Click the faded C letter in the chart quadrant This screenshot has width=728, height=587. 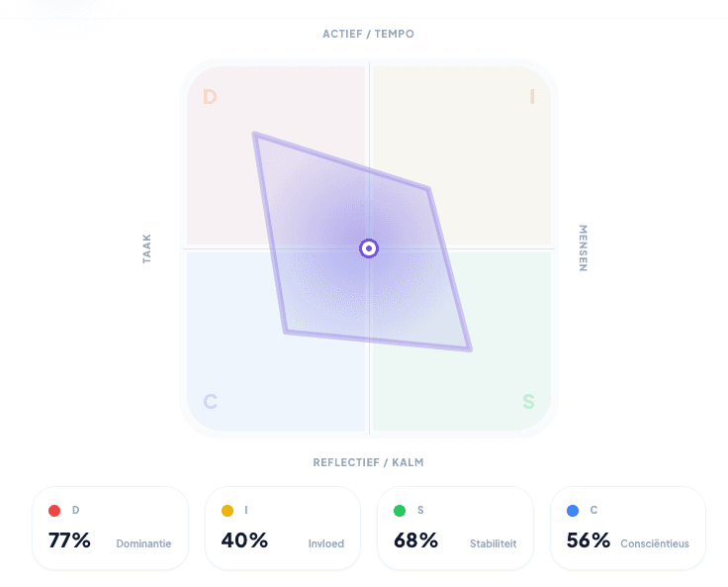click(210, 402)
